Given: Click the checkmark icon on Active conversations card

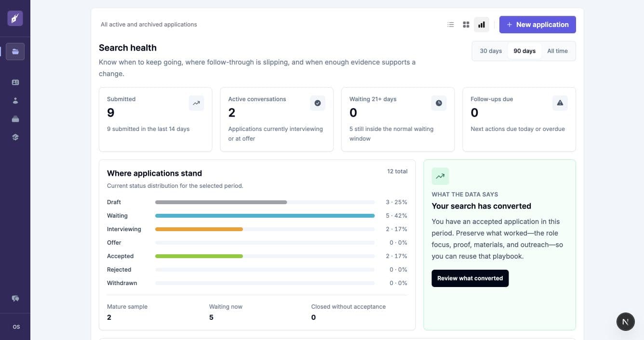Looking at the screenshot, I should [318, 103].
